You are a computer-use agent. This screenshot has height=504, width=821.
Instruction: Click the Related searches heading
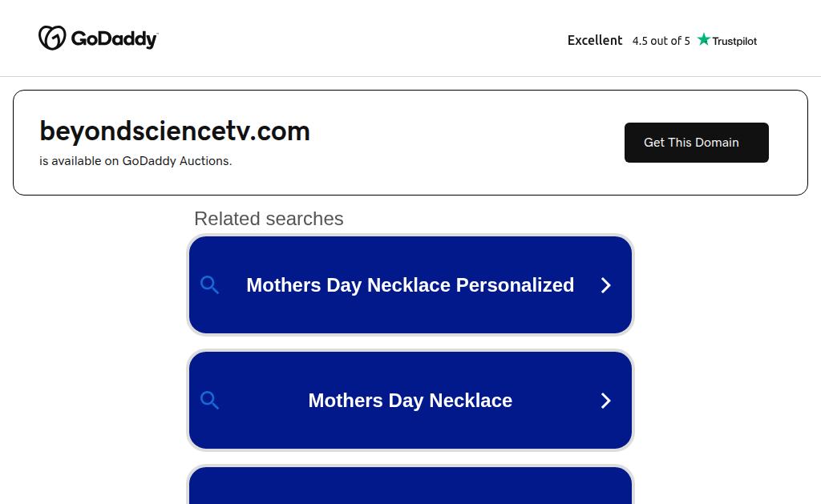269,219
